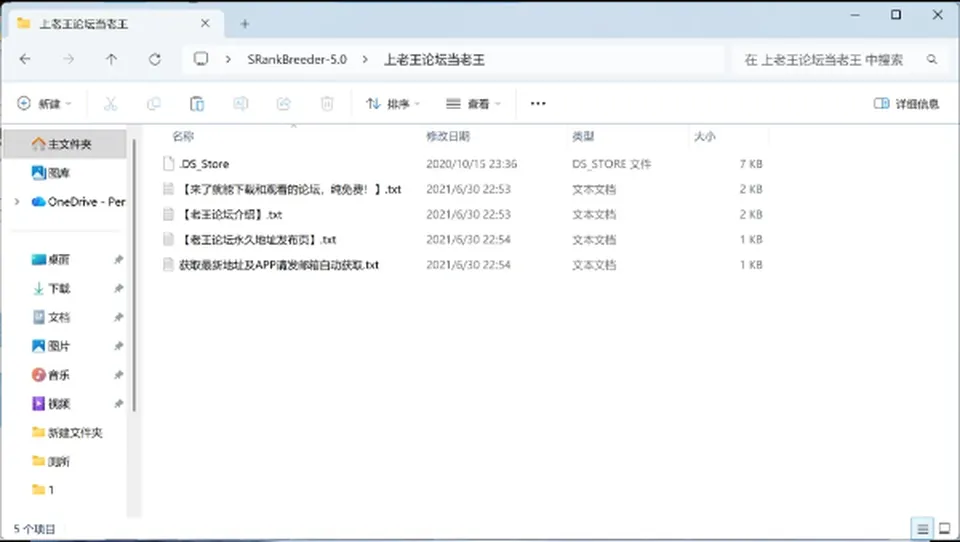Click the forward navigation arrow
Image resolution: width=960 pixels, height=542 pixels.
69,59
